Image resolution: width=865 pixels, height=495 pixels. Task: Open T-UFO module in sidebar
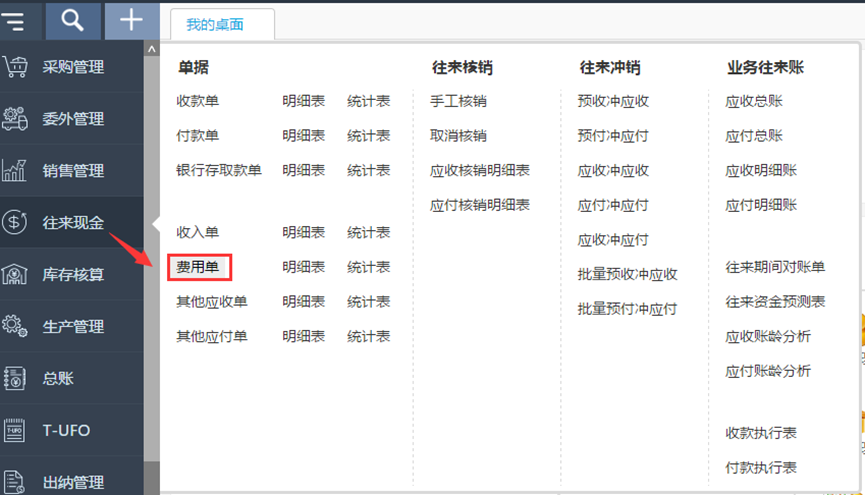click(66, 430)
